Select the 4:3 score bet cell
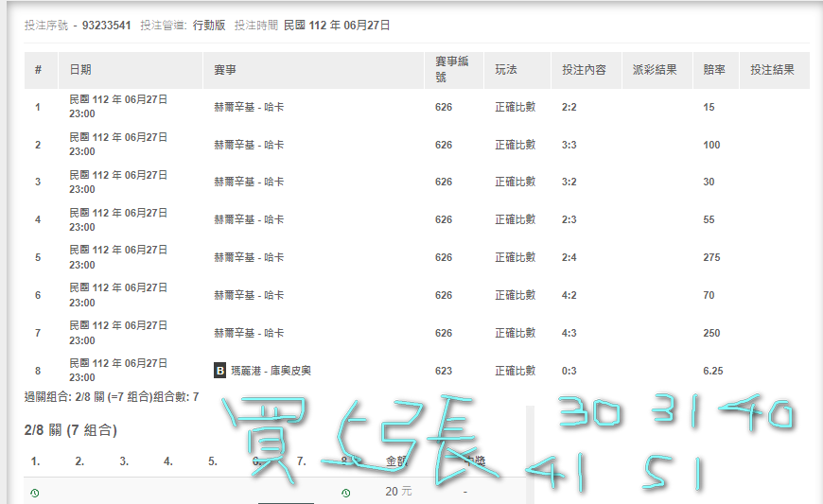Image resolution: width=823 pixels, height=504 pixels. [x=569, y=333]
